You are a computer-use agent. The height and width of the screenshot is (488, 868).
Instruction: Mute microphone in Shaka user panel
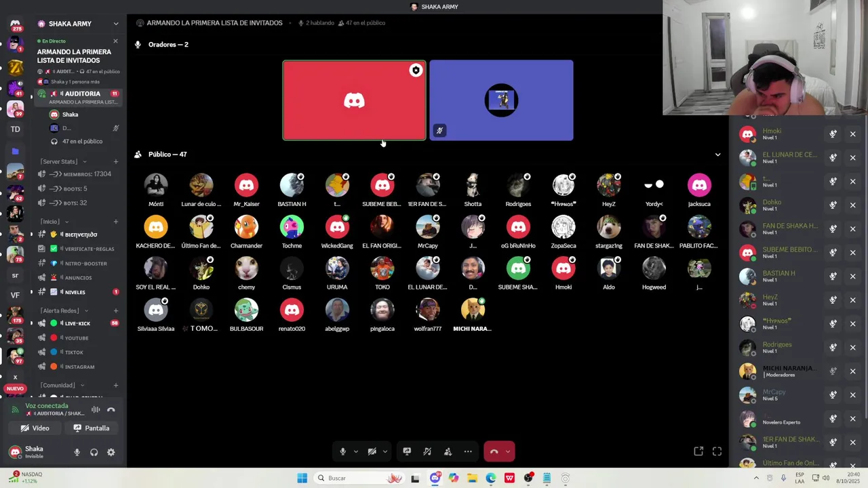77,452
